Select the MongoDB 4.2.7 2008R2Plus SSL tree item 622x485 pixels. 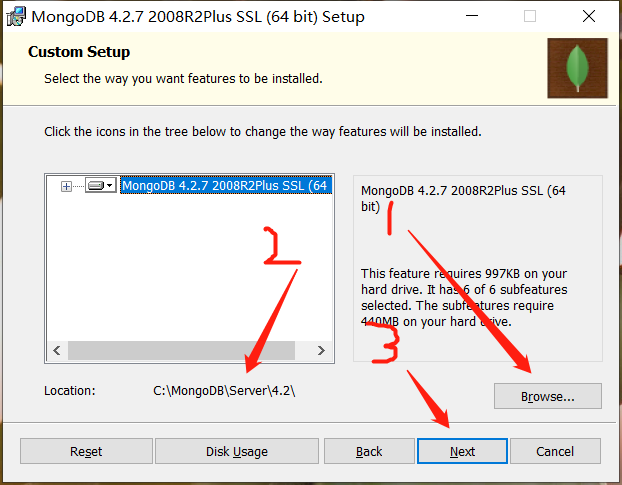(225, 186)
